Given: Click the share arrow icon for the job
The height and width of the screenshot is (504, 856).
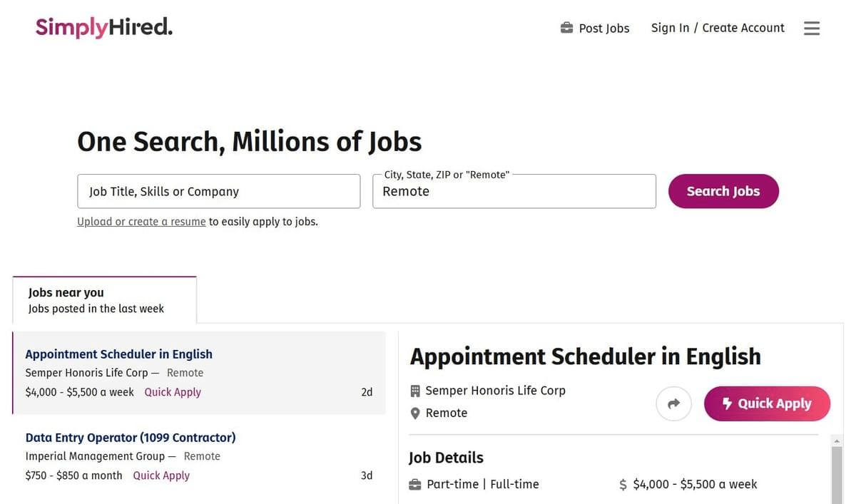Looking at the screenshot, I should (673, 403).
